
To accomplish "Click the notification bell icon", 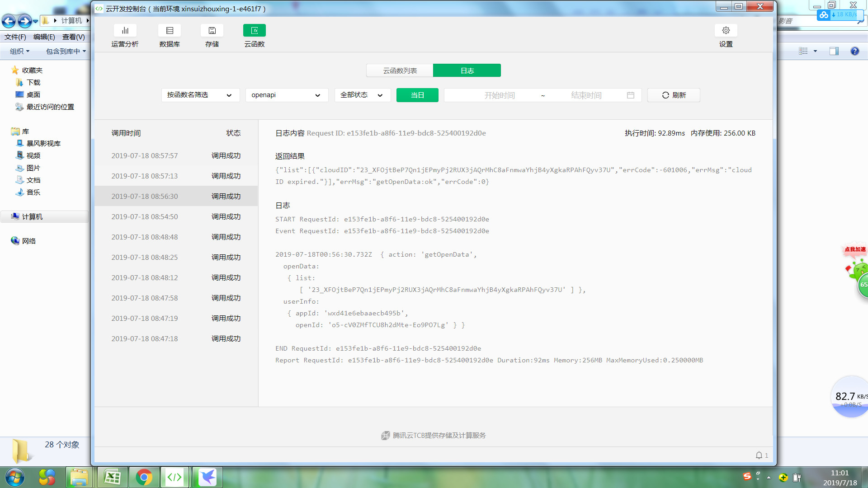I will coord(759,455).
